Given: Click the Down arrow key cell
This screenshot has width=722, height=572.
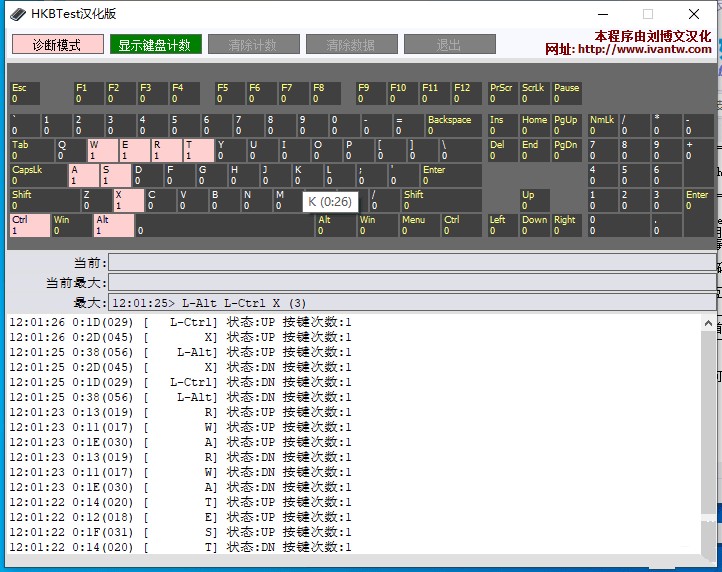Looking at the screenshot, I should tap(535, 226).
